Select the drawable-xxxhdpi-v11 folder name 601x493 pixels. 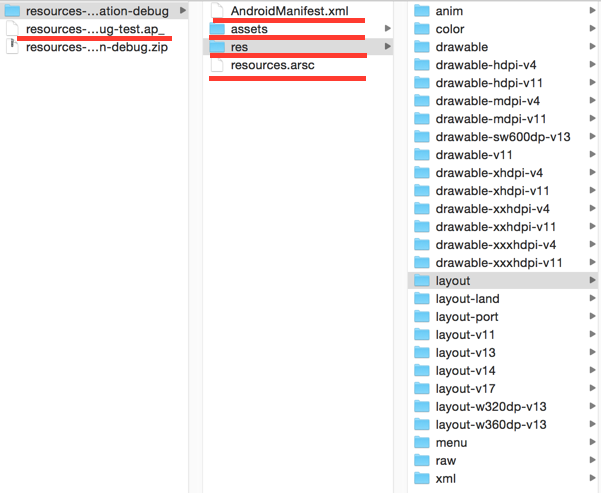pyautogui.click(x=499, y=263)
